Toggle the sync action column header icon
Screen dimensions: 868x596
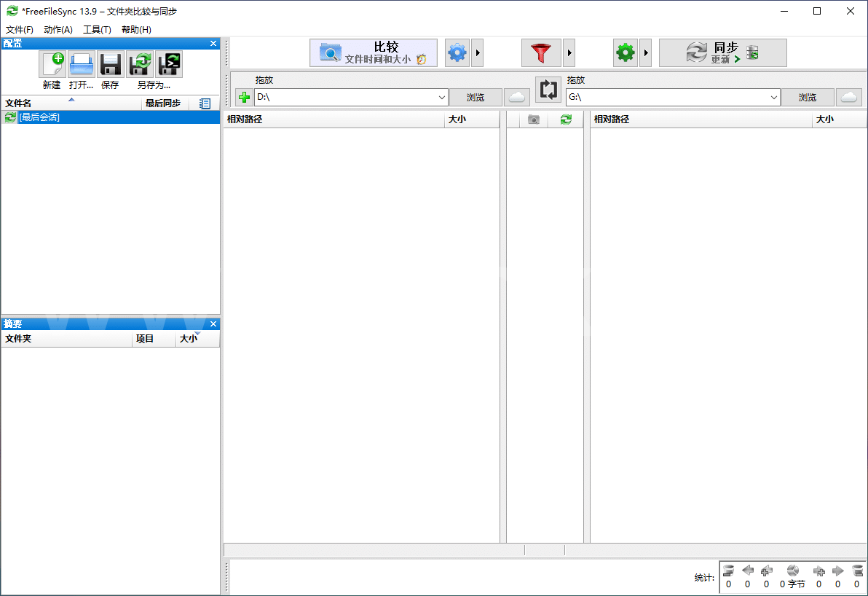tap(566, 119)
